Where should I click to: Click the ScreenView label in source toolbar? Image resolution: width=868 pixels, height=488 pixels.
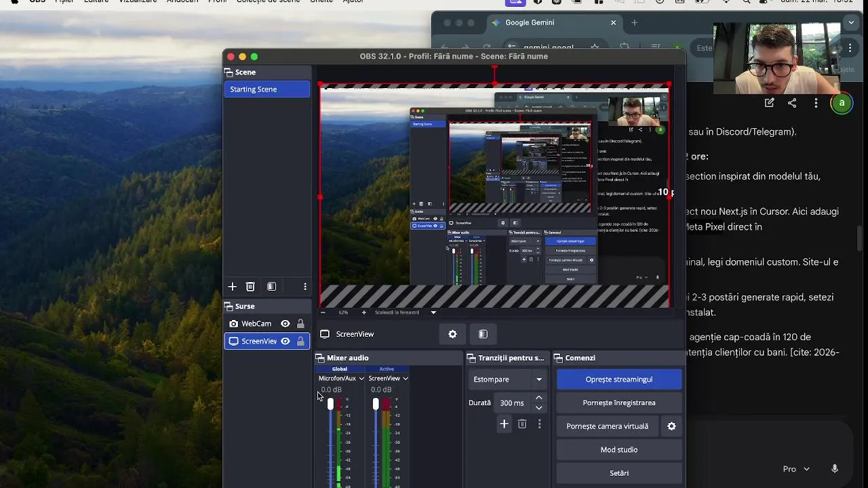click(x=355, y=334)
